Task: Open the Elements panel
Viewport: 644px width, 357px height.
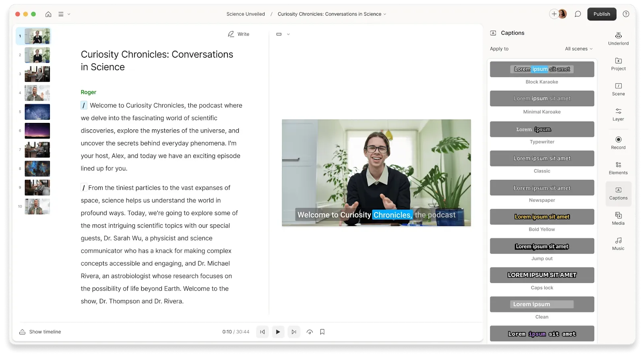Action: [x=618, y=168]
